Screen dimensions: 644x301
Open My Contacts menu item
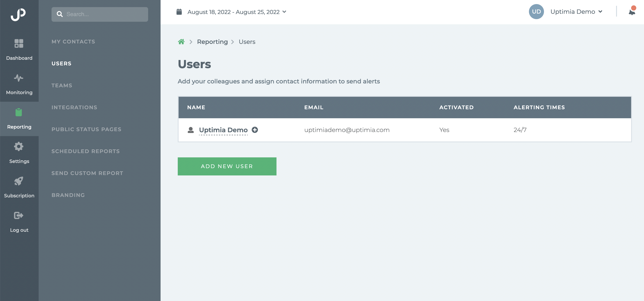73,41
